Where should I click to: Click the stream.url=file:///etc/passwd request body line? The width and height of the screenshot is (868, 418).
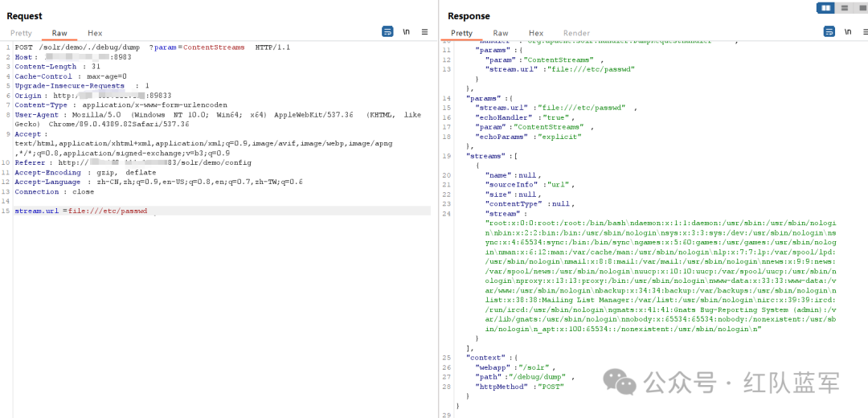[81, 211]
